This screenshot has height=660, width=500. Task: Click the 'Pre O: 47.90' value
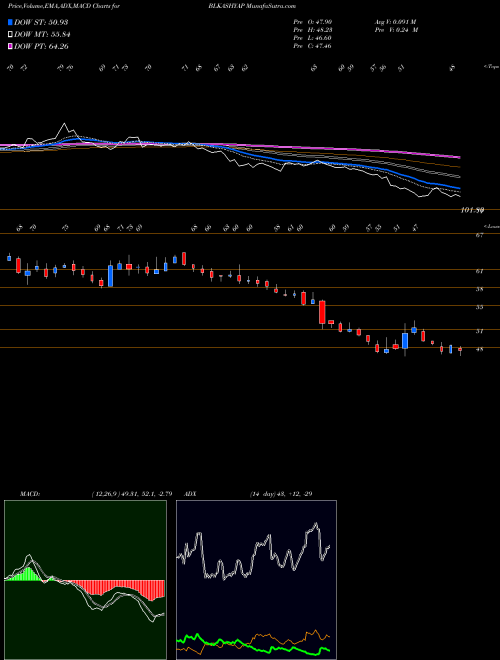[x=313, y=21]
